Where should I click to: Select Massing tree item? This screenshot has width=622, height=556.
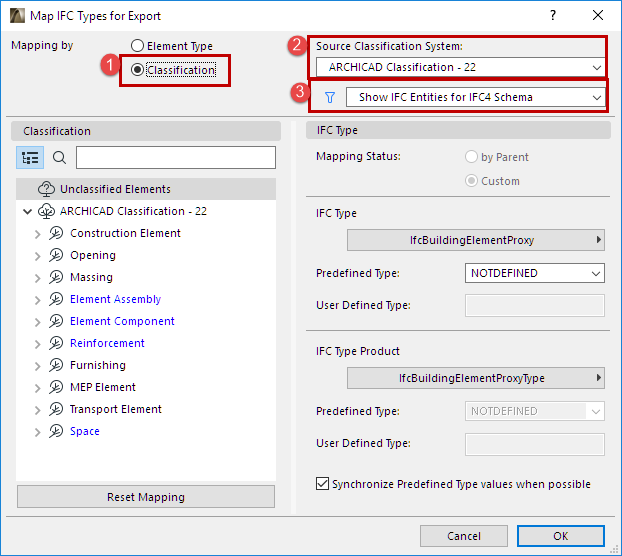(x=91, y=277)
